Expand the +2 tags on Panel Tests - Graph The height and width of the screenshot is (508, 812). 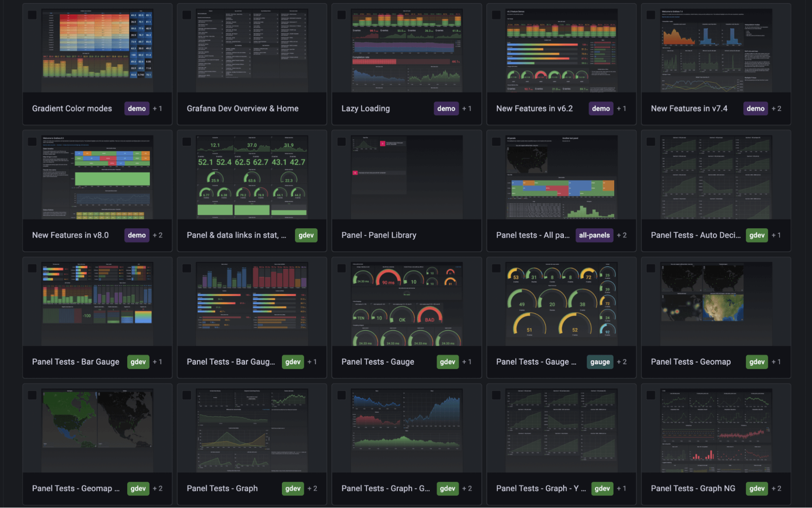[312, 489]
